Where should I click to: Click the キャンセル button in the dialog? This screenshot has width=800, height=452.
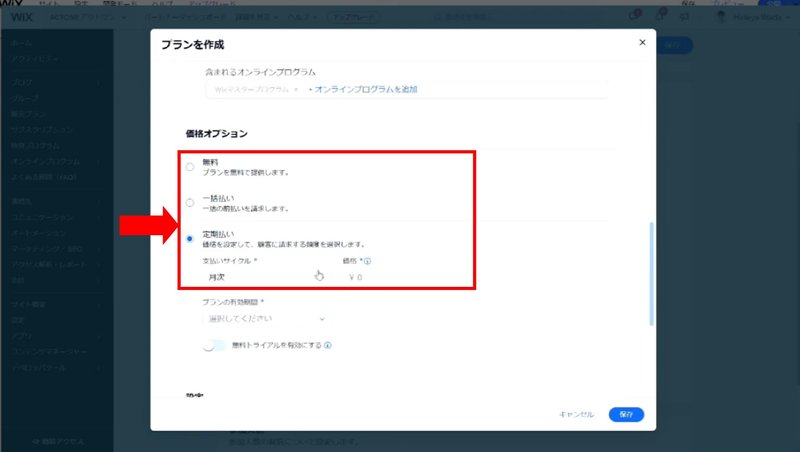coord(577,414)
